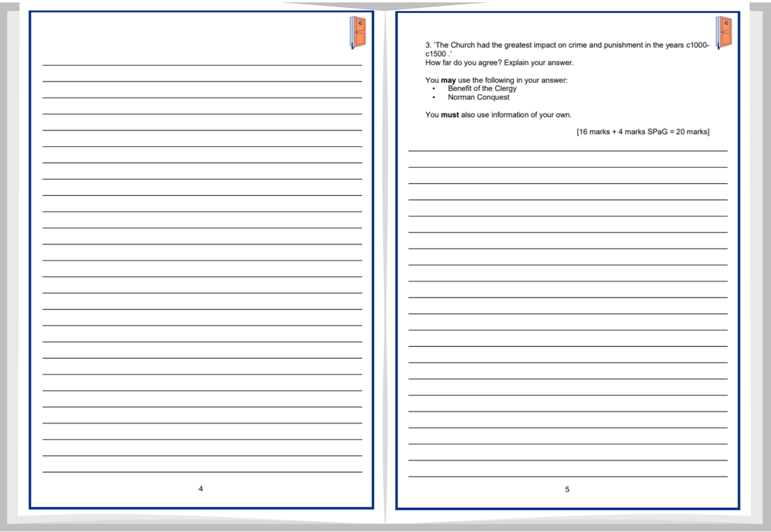Click the left page edge to turn back

click(12, 266)
